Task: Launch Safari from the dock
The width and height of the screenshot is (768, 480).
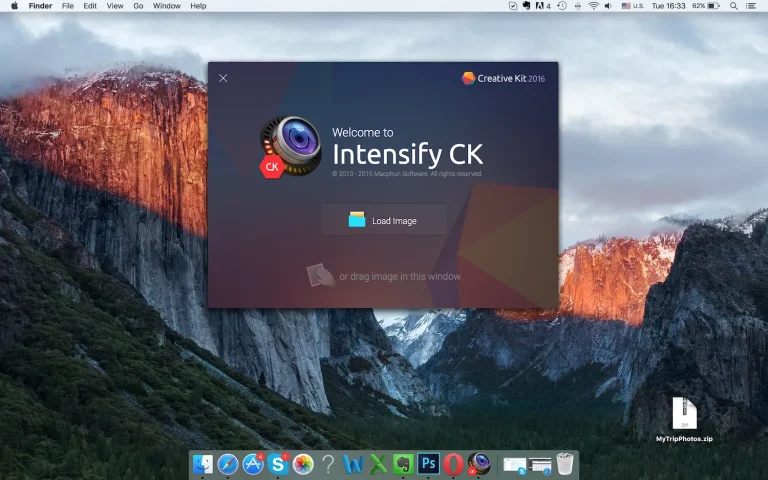Action: [x=228, y=464]
